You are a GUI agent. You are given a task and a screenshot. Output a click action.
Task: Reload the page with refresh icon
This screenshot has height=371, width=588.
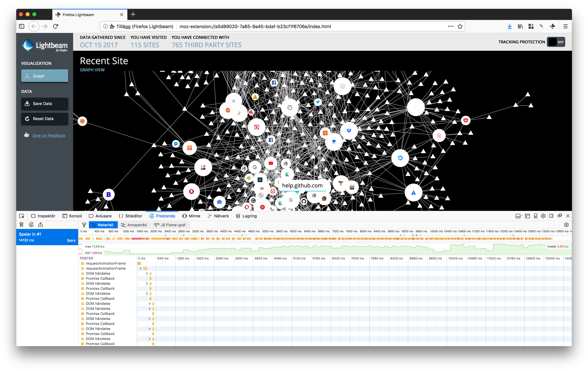(x=56, y=26)
